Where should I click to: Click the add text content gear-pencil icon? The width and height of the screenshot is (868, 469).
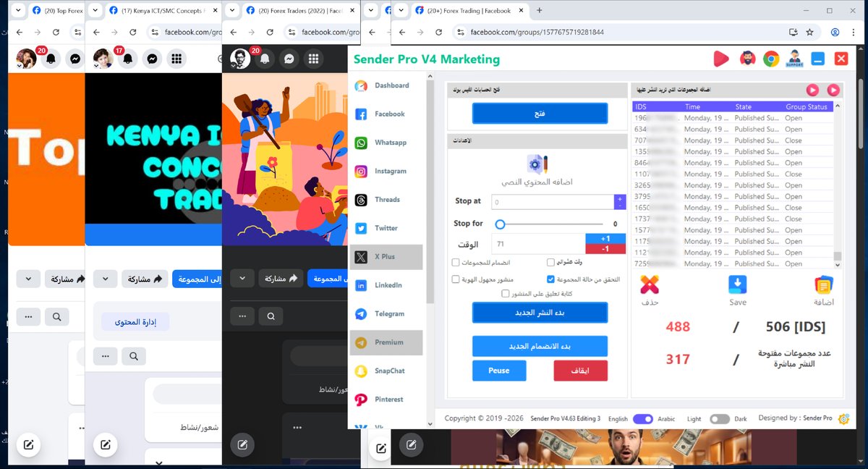click(x=537, y=163)
